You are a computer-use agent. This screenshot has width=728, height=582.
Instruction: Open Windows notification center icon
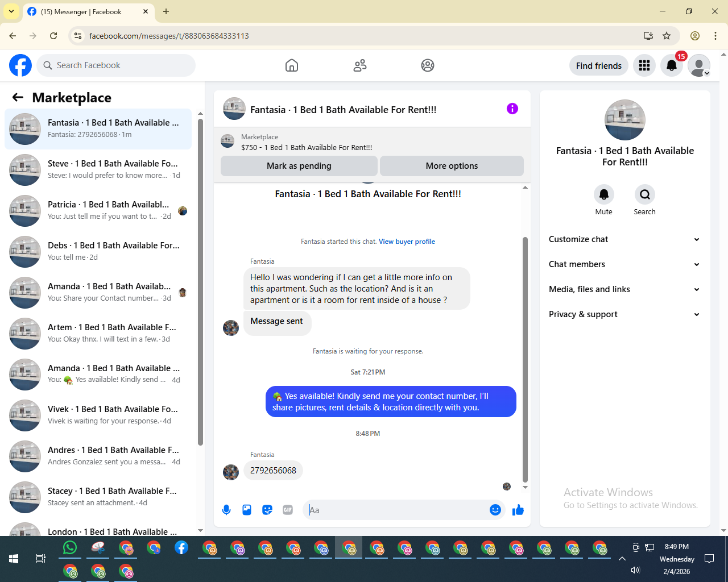click(709, 559)
